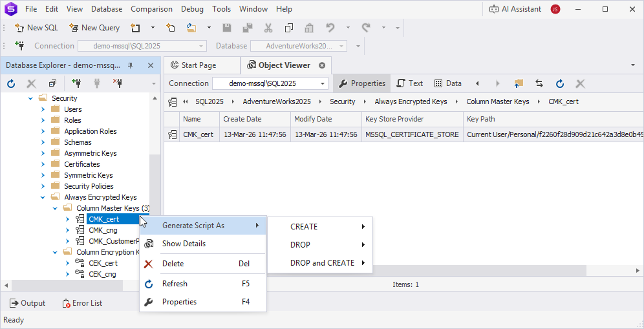Open the AI Assistant
The width and height of the screenshot is (644, 329).
(515, 9)
